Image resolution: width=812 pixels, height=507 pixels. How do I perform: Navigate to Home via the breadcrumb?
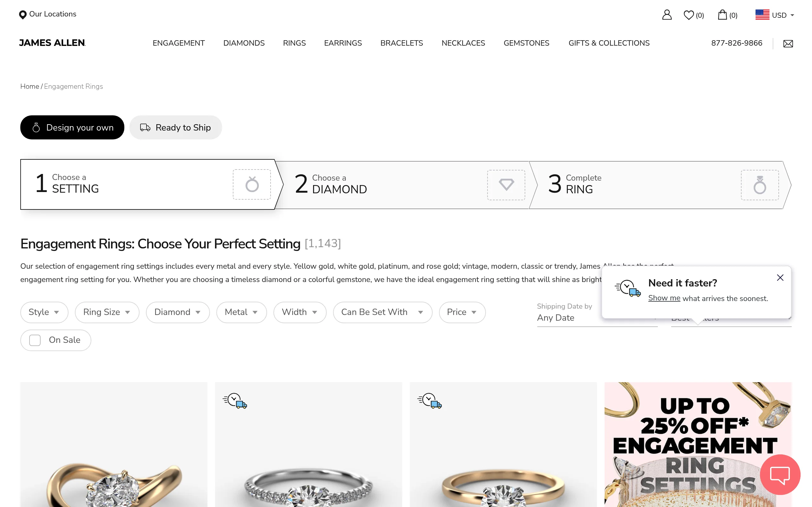[x=29, y=86]
